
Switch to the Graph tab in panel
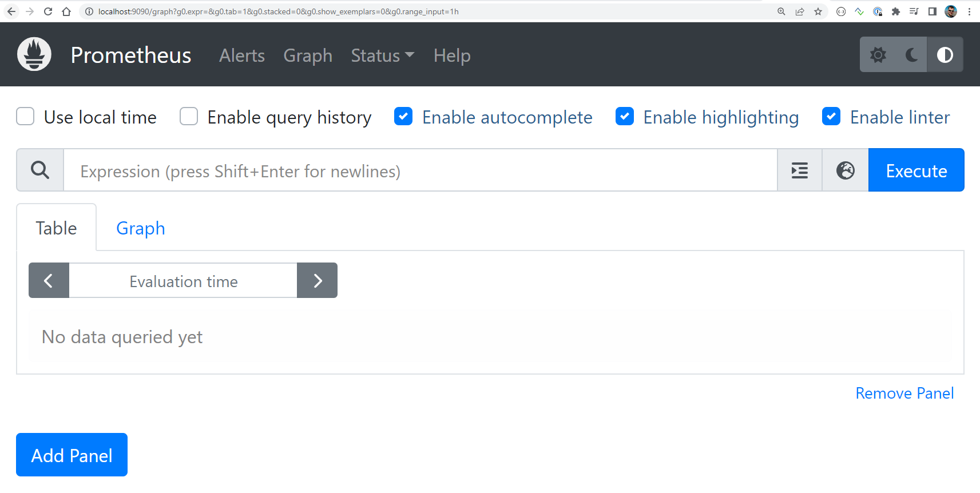point(140,228)
